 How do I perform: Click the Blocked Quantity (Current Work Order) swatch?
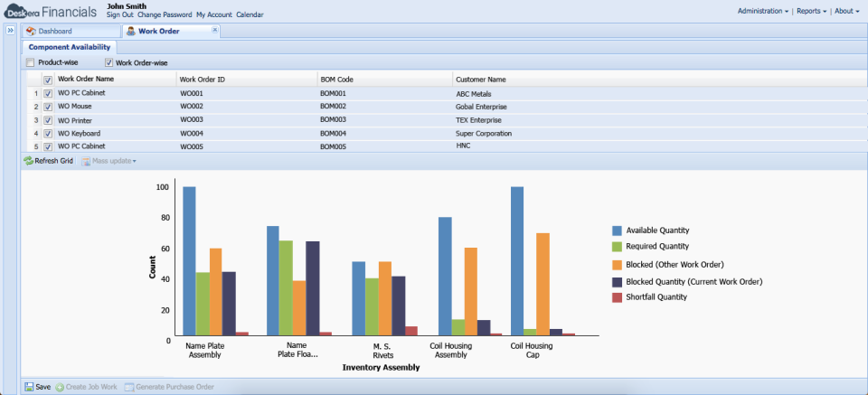pos(618,282)
